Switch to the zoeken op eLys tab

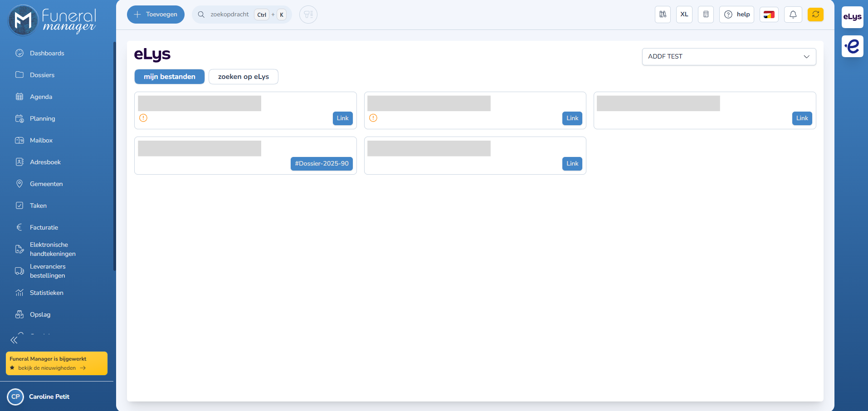(x=244, y=77)
